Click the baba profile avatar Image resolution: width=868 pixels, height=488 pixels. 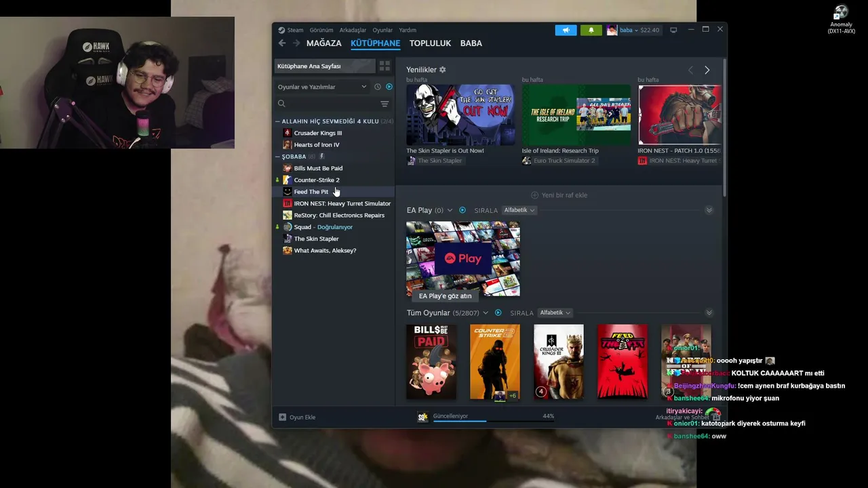click(612, 30)
